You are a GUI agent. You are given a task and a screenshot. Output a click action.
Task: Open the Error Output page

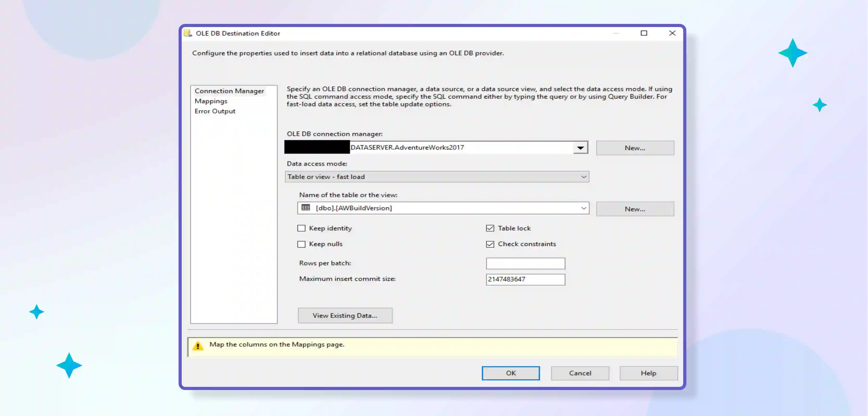215,111
